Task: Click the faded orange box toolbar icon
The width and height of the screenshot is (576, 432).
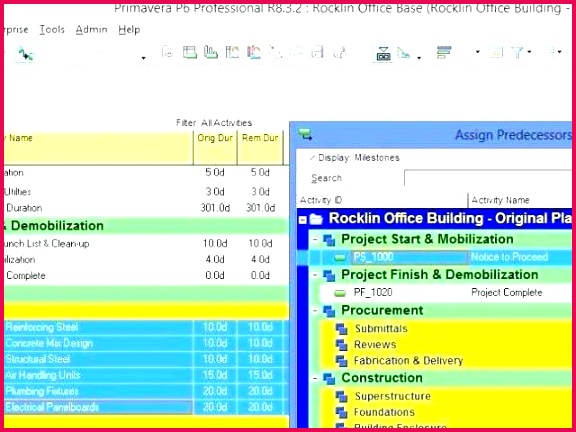Action: 496,52
